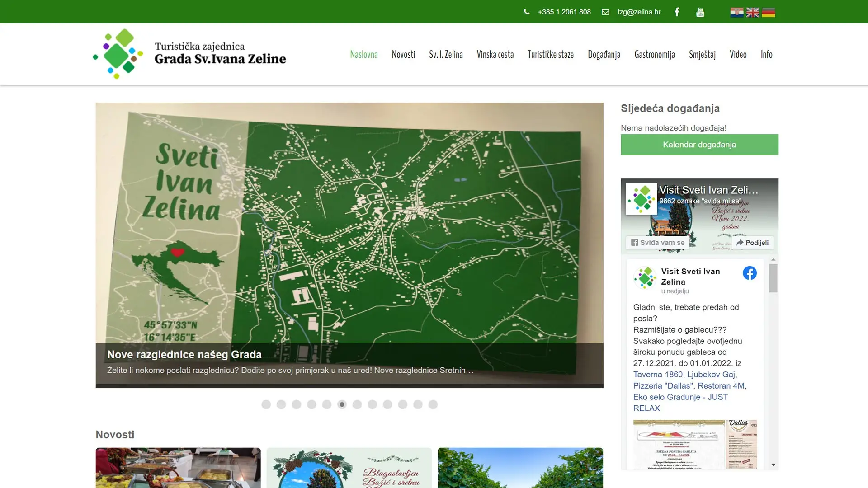
Task: Switch language to German flag
Action: pyautogui.click(x=769, y=13)
